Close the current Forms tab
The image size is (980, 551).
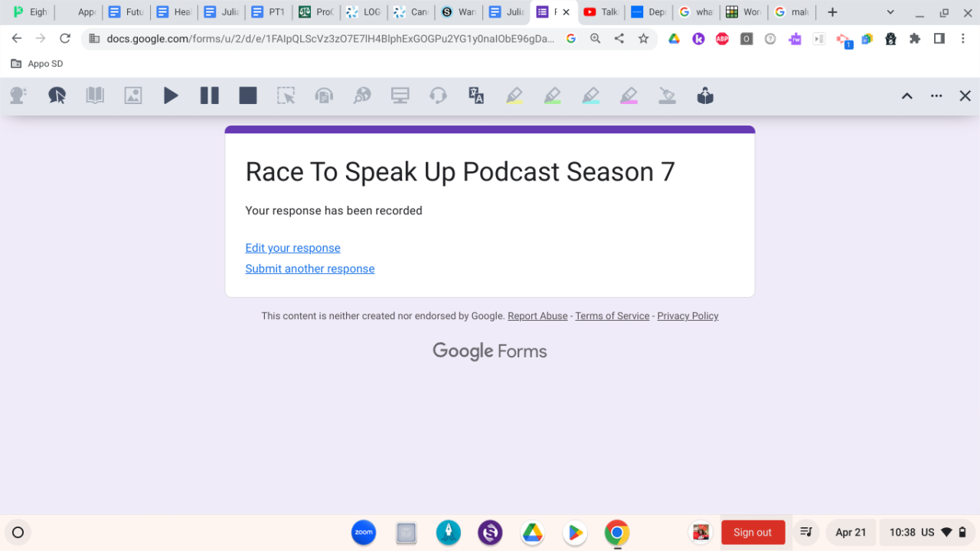(567, 12)
